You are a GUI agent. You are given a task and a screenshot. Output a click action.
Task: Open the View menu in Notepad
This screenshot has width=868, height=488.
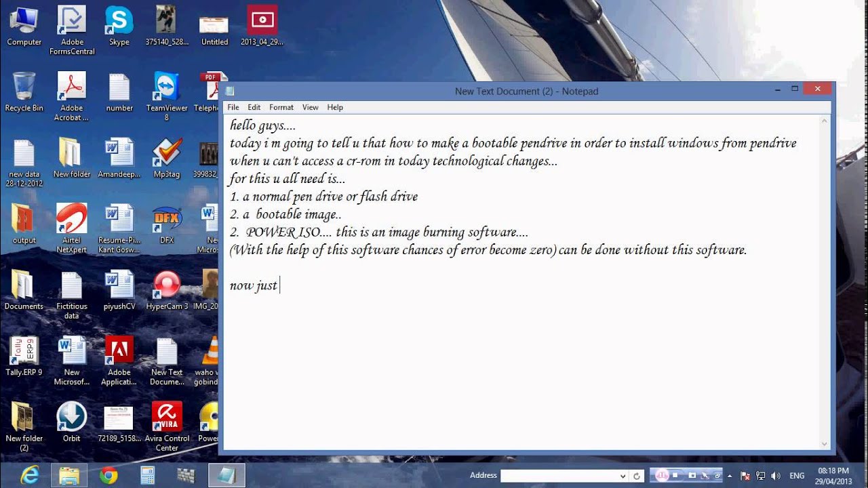[311, 107]
